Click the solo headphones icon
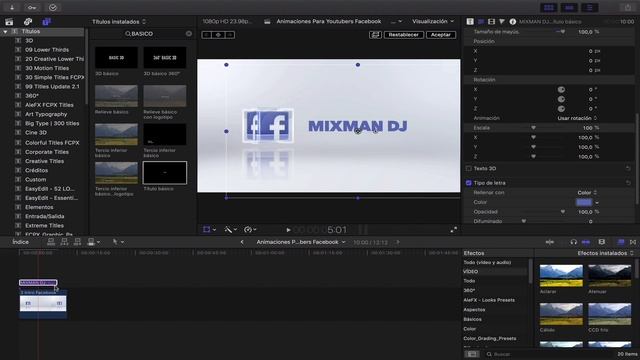 coord(573,242)
